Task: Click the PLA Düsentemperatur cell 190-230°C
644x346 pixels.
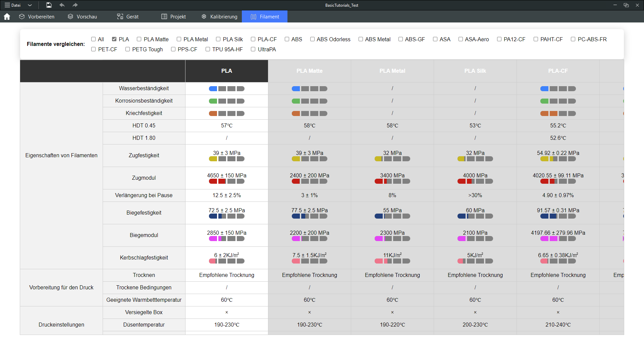Action: pyautogui.click(x=226, y=325)
